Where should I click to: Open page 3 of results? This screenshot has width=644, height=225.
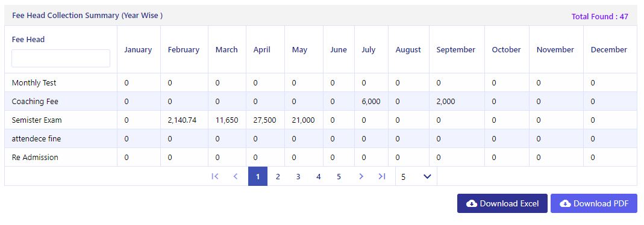point(298,177)
